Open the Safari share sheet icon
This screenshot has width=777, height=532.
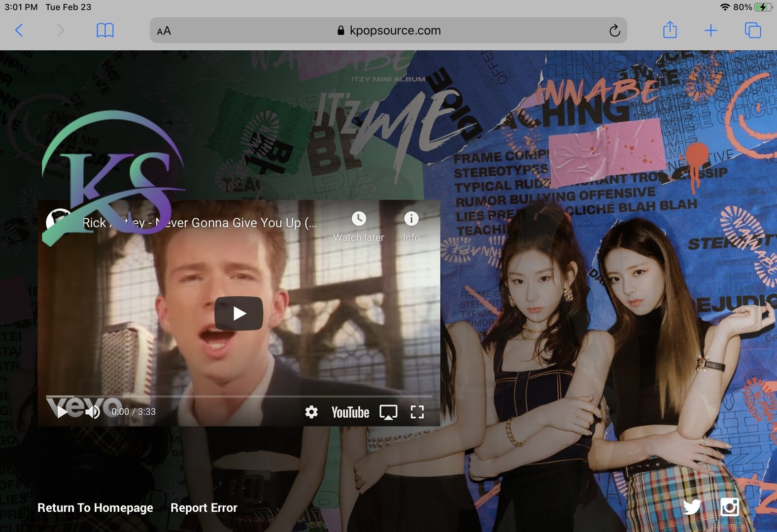point(670,30)
